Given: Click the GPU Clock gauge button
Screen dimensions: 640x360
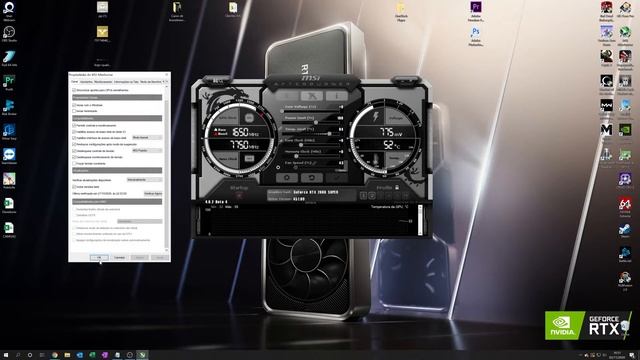Looking at the screenshot, I should [249, 118].
